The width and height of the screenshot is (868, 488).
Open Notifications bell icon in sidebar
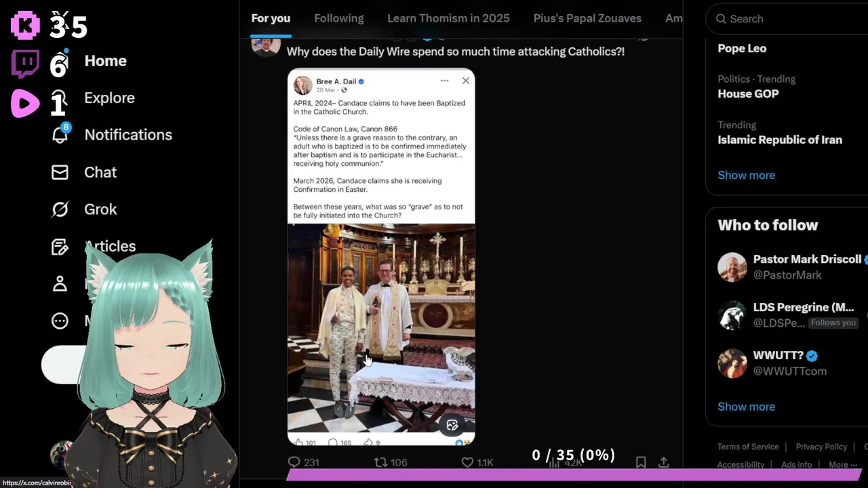click(x=60, y=134)
